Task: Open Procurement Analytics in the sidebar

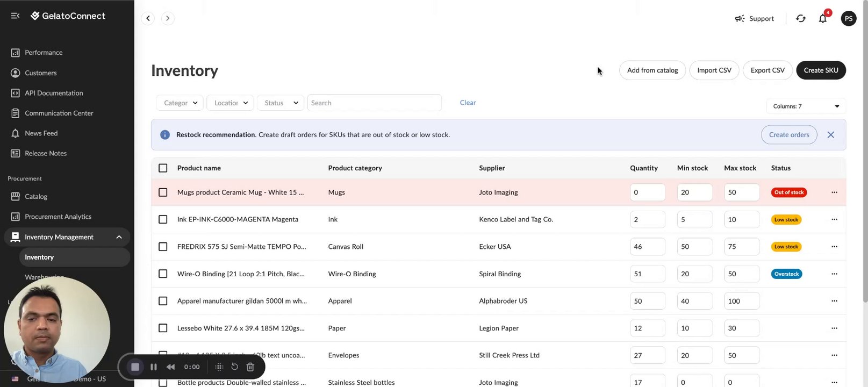Action: 58,217
